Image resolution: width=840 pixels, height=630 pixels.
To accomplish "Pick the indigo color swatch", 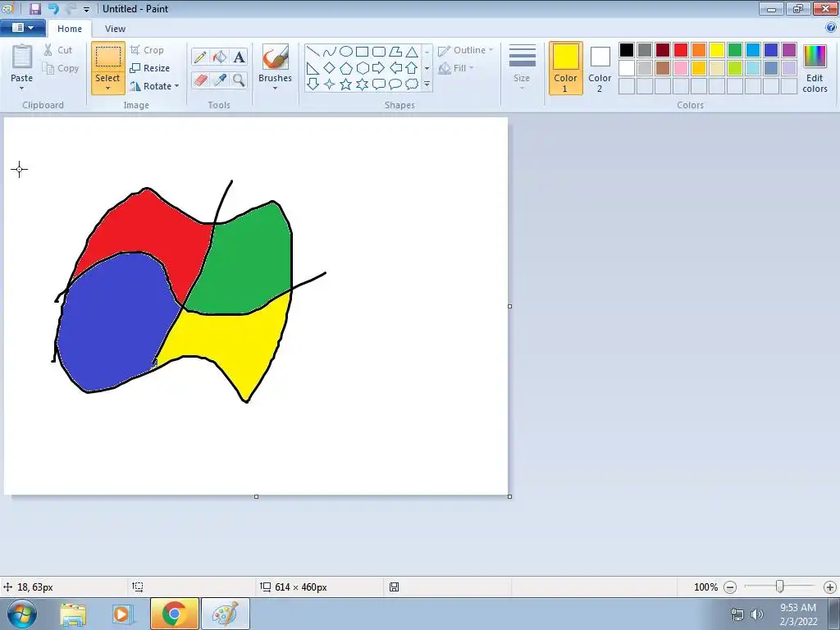I will pyautogui.click(x=771, y=50).
